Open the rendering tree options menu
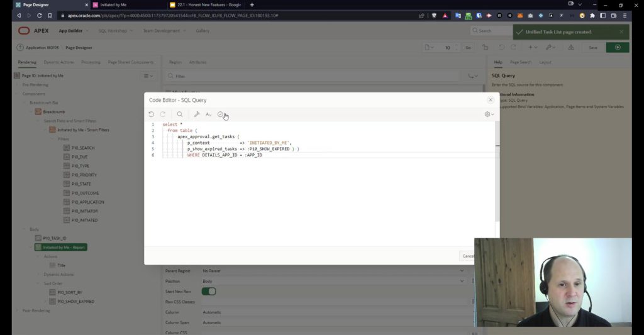 tap(148, 76)
